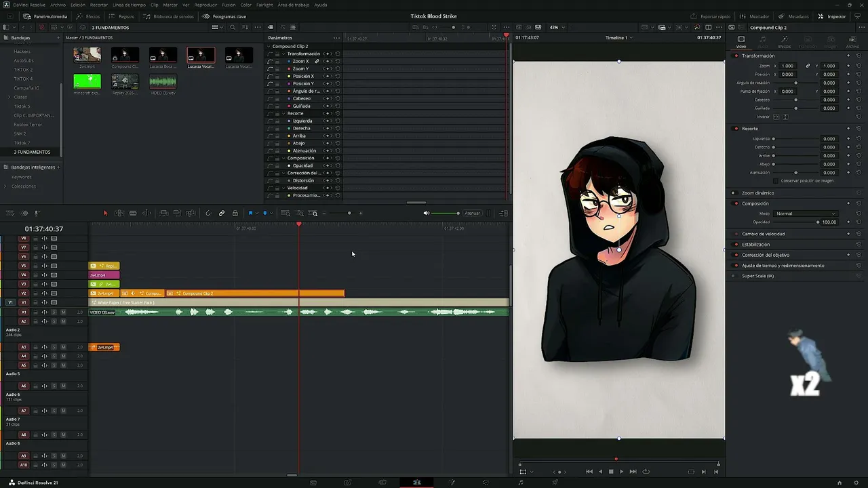Check Conservar posición de imagen checkbox
868x488 pixels.
coord(776,181)
